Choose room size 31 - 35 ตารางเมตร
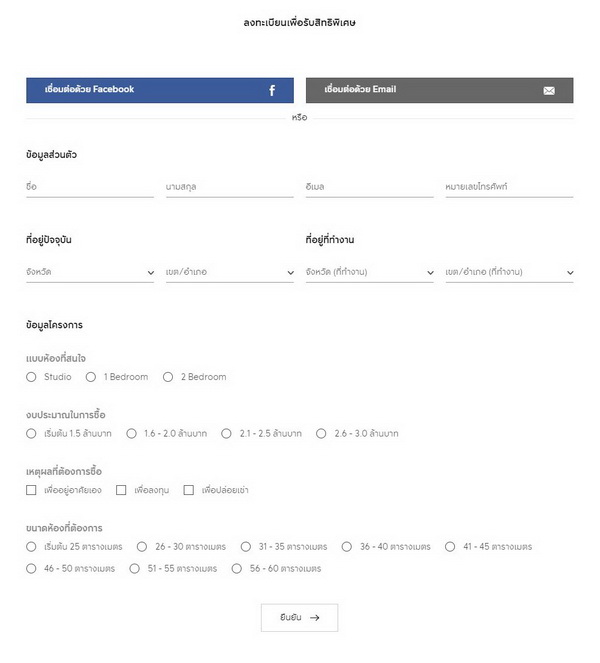This screenshot has height=663, width=600. [x=246, y=547]
